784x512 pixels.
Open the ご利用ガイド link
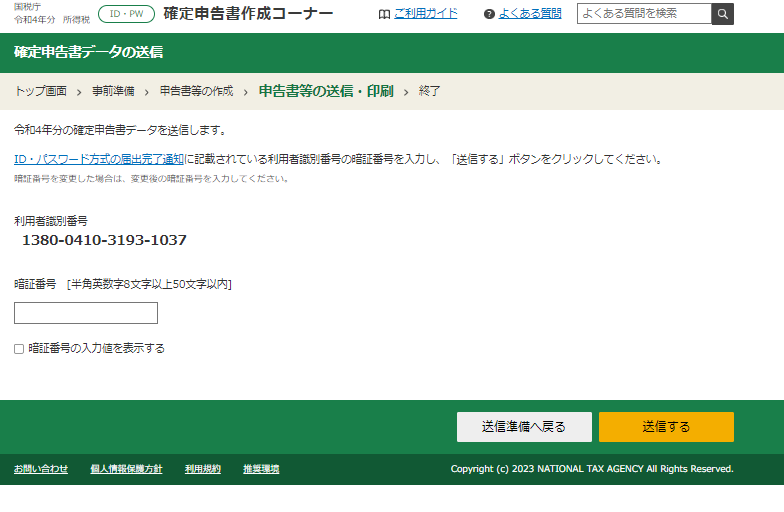(426, 14)
